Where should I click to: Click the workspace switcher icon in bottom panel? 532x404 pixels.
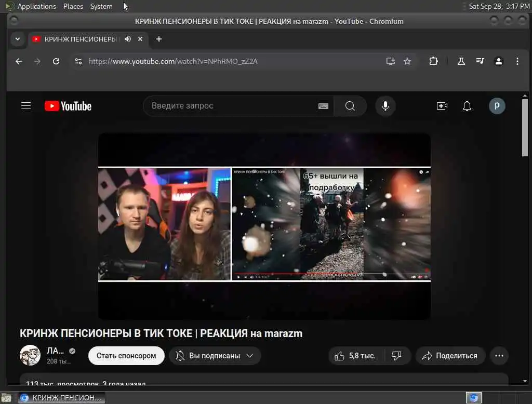click(474, 398)
